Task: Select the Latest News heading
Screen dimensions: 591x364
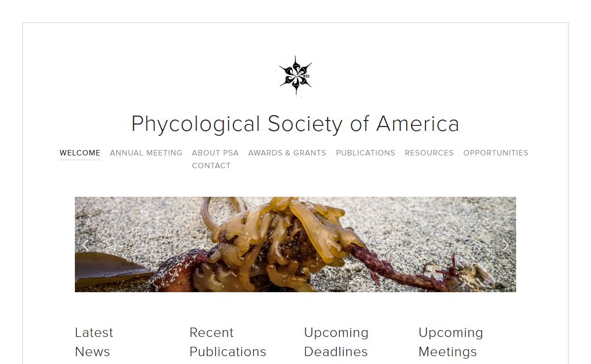Action: [x=94, y=342]
